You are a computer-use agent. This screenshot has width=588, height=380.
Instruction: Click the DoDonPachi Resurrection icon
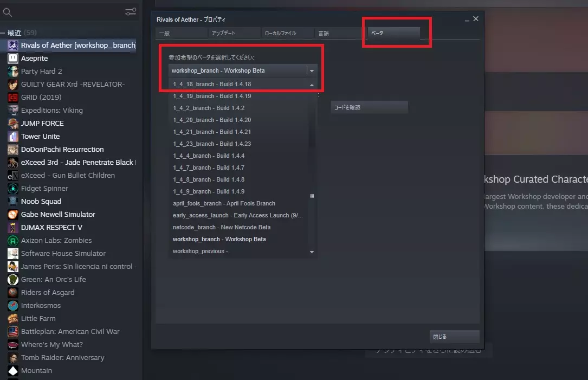coord(13,149)
